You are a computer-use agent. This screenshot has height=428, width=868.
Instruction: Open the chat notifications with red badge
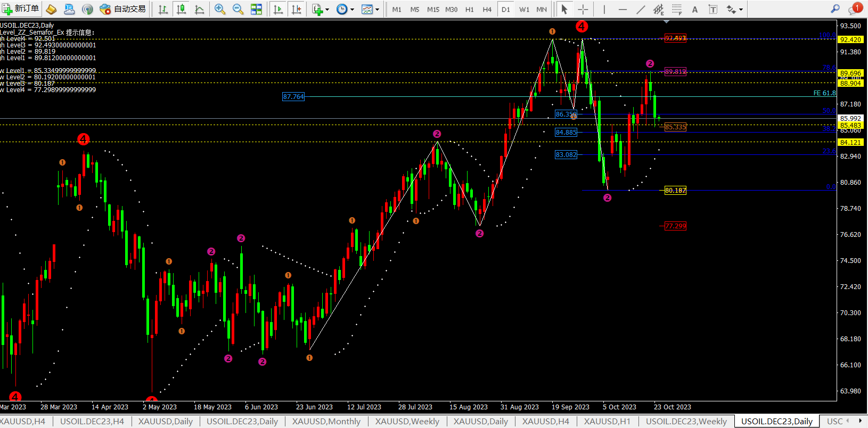coord(855,9)
